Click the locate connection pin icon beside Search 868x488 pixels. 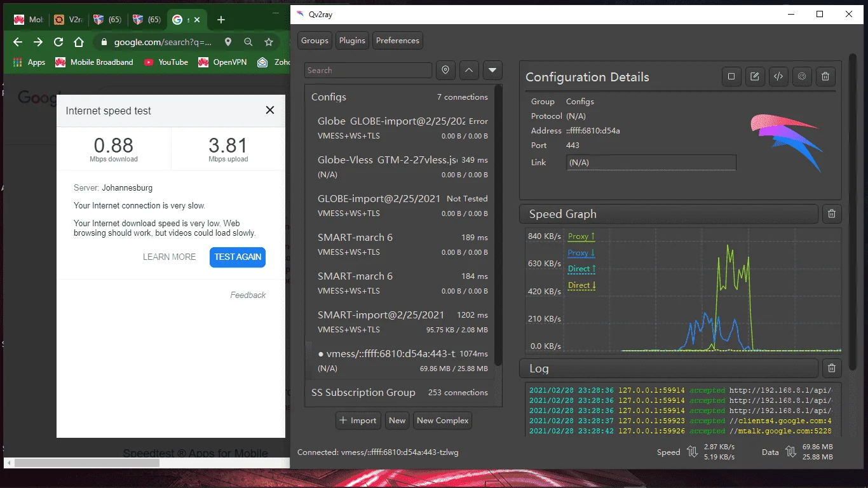pyautogui.click(x=445, y=71)
